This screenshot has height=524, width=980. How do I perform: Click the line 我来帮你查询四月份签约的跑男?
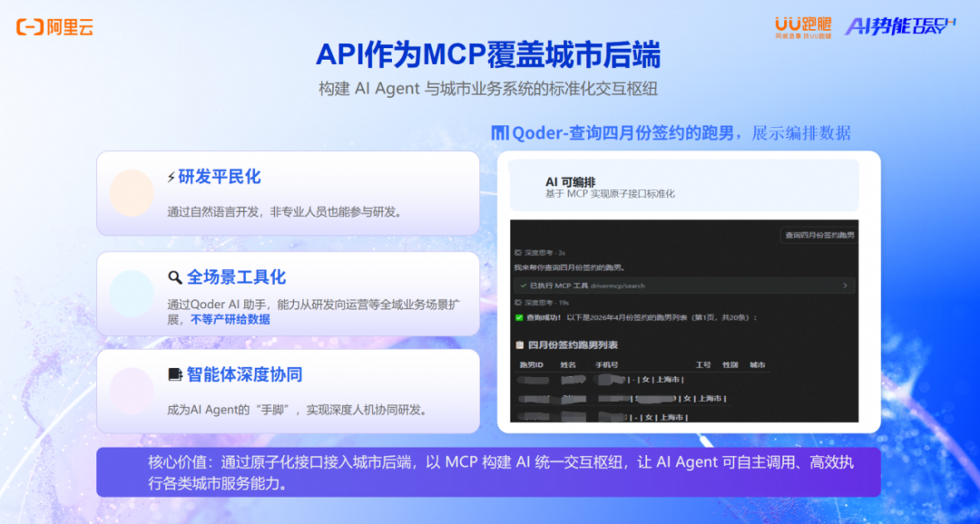(x=569, y=267)
